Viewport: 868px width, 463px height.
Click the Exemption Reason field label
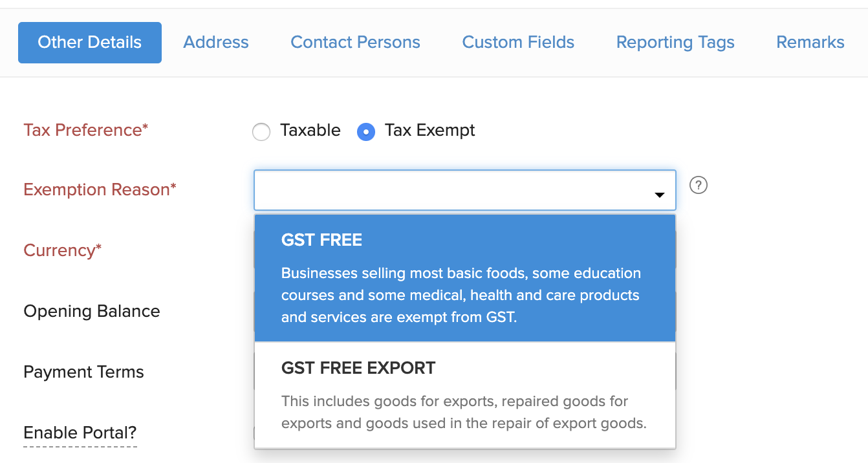pyautogui.click(x=100, y=189)
